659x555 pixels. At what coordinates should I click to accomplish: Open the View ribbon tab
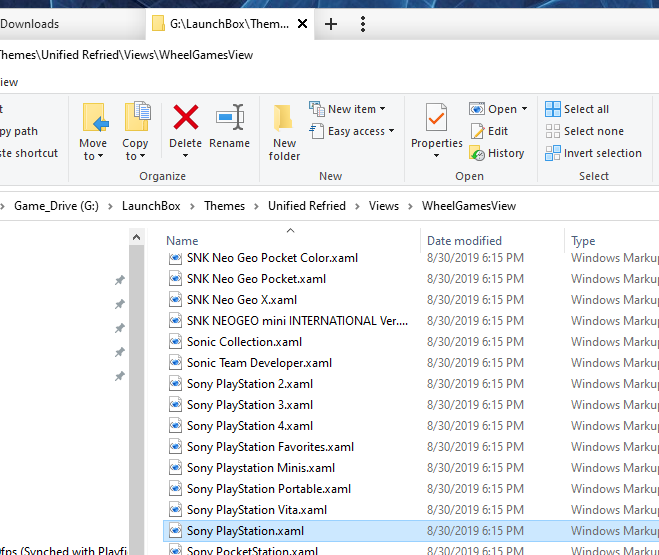[x=9, y=82]
